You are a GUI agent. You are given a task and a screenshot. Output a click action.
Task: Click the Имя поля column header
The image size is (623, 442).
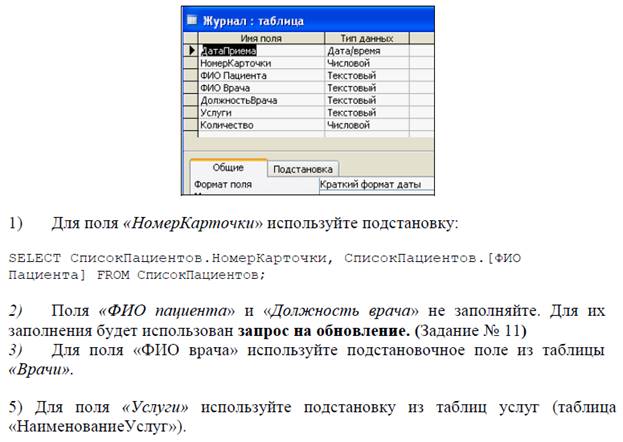click(261, 38)
